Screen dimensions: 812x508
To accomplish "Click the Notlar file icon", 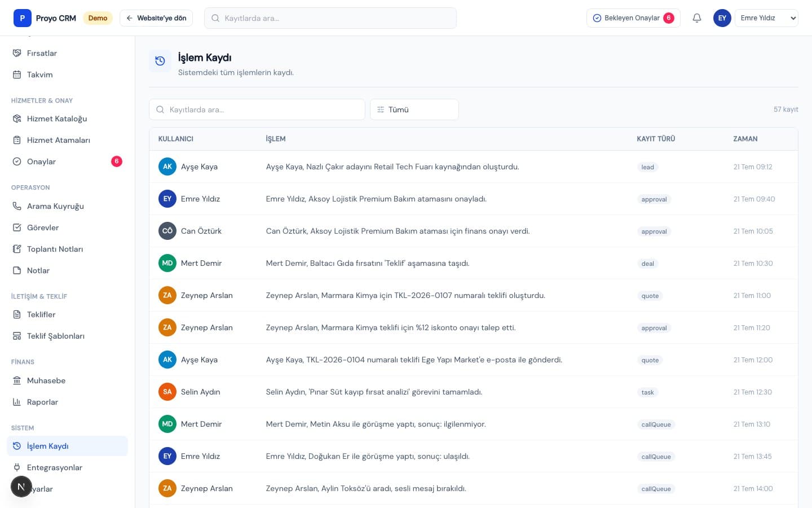I will click(17, 270).
